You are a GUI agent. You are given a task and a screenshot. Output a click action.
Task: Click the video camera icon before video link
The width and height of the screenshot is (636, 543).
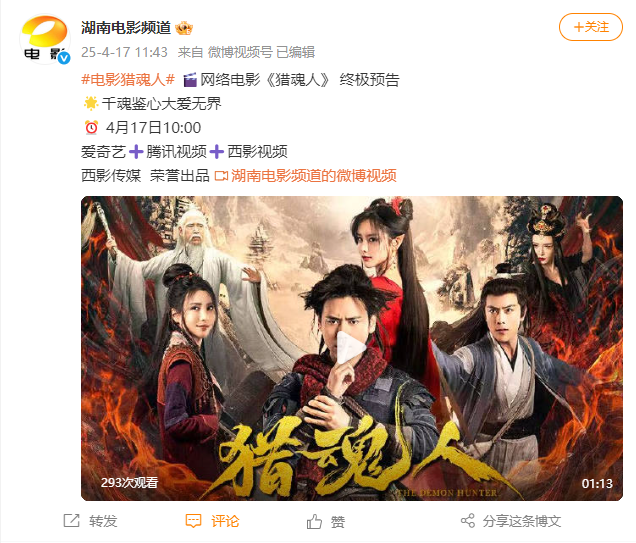[x=221, y=176]
